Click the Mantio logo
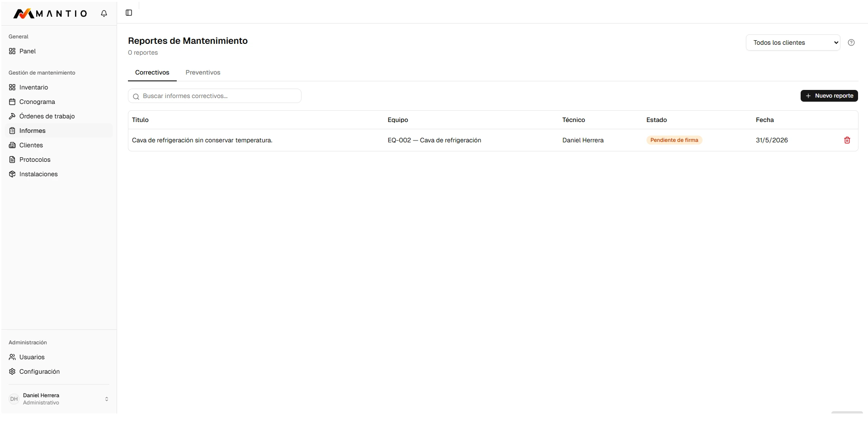 50,14
